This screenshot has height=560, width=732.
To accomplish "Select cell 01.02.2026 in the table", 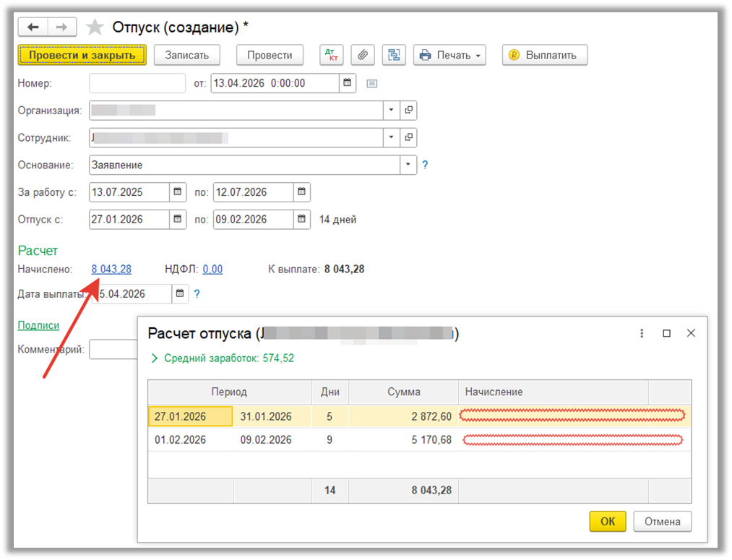I will (191, 439).
